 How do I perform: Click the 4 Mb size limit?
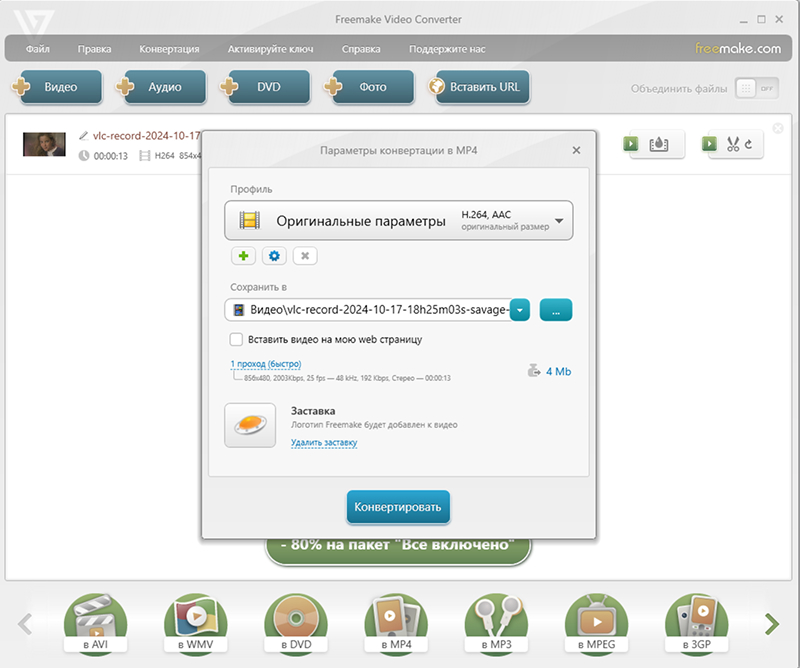click(x=558, y=372)
